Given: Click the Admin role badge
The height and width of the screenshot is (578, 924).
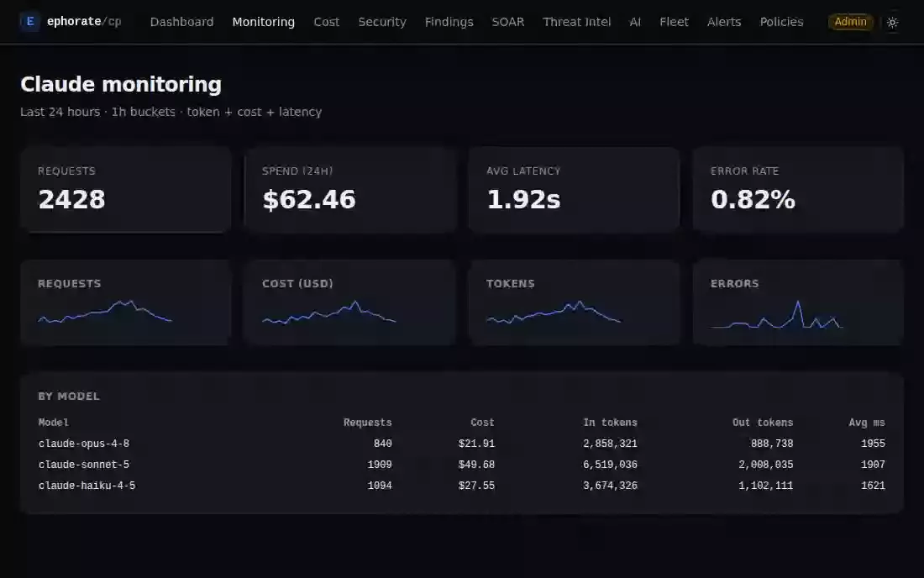Looking at the screenshot, I should (x=850, y=22).
